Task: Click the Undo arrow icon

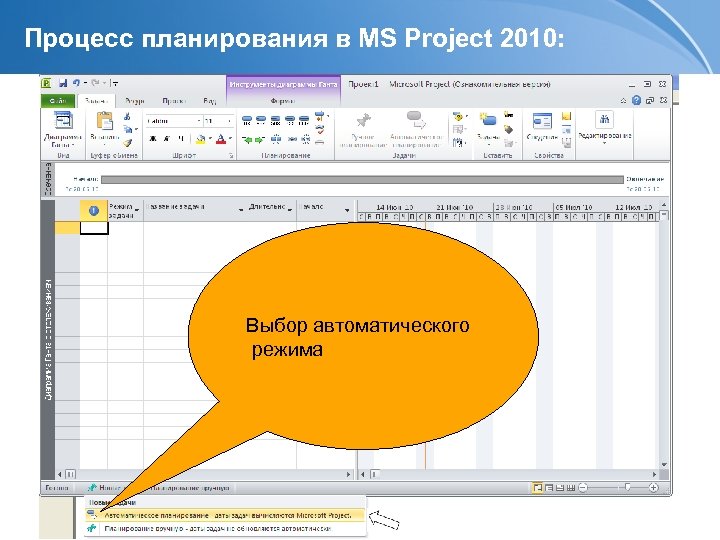Action: (76, 83)
